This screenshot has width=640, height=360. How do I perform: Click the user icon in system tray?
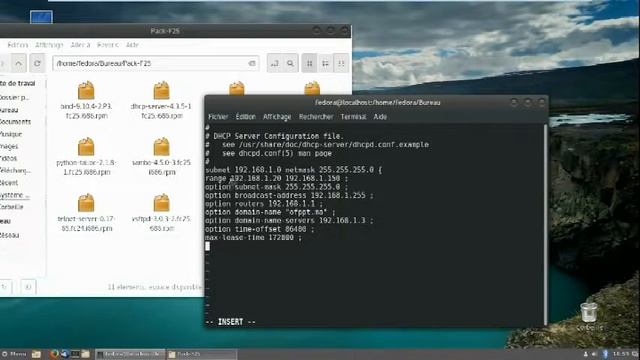point(585,354)
